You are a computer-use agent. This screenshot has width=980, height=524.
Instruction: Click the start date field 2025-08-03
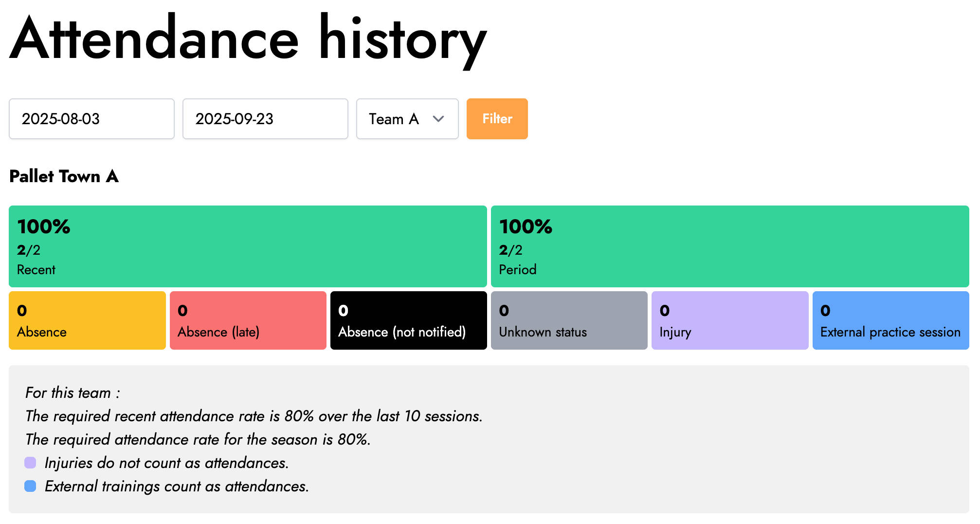[x=91, y=119]
